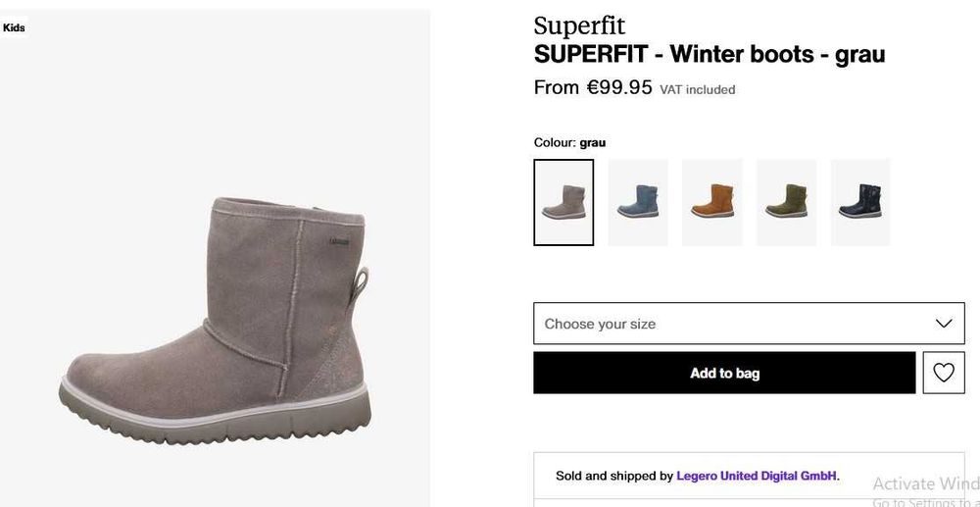Add boots to wishlist with heart icon

[x=944, y=373]
